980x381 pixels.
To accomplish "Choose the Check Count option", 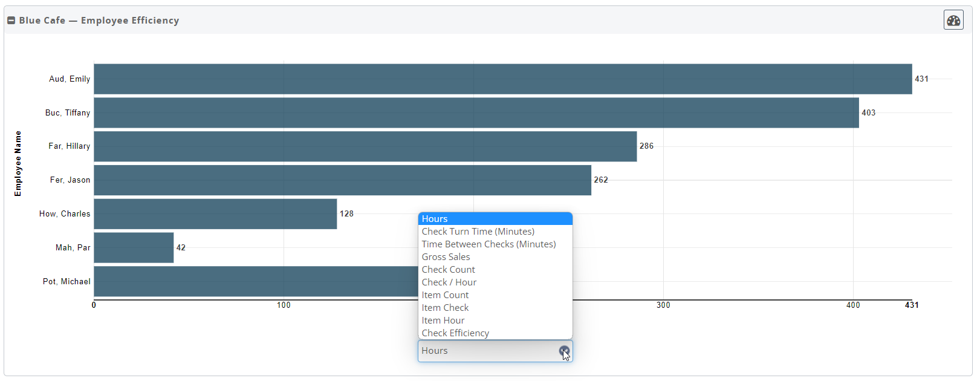I will pyautogui.click(x=448, y=270).
